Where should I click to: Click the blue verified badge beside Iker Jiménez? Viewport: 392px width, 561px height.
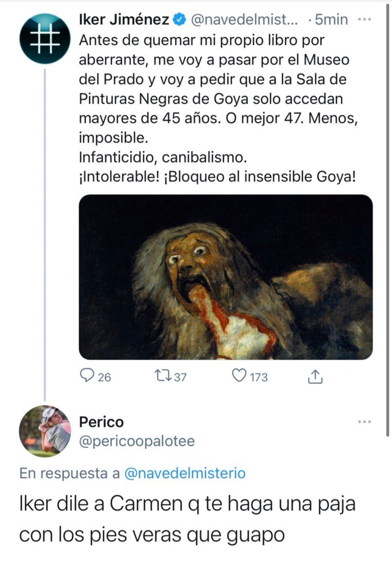pos(180,20)
